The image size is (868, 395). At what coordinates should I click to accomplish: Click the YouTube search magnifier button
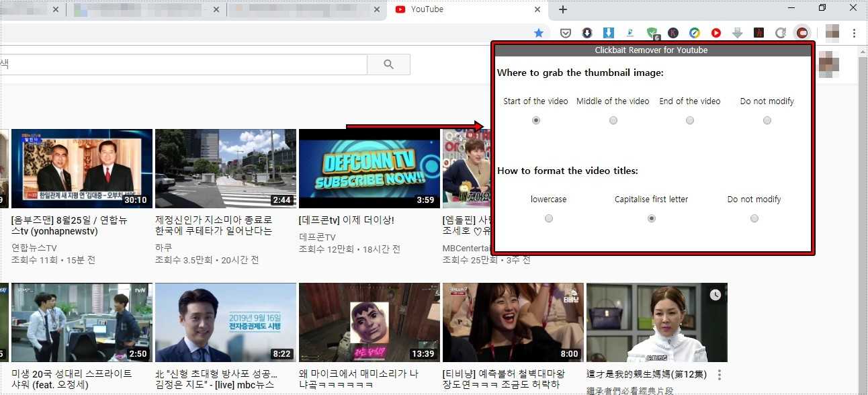tap(388, 64)
